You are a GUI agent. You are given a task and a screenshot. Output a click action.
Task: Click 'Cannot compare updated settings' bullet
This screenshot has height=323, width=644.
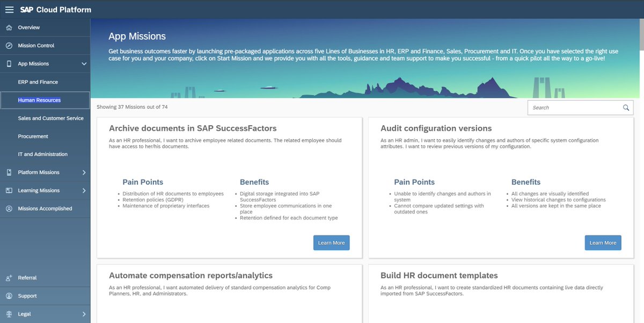[439, 209]
